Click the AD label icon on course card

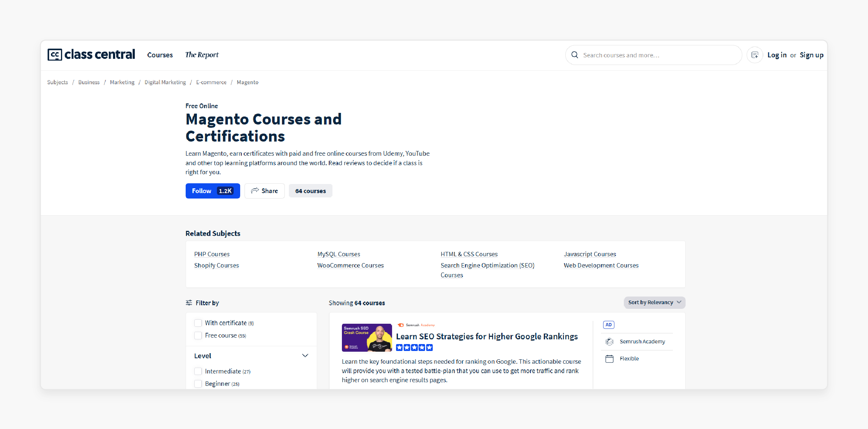coord(608,324)
